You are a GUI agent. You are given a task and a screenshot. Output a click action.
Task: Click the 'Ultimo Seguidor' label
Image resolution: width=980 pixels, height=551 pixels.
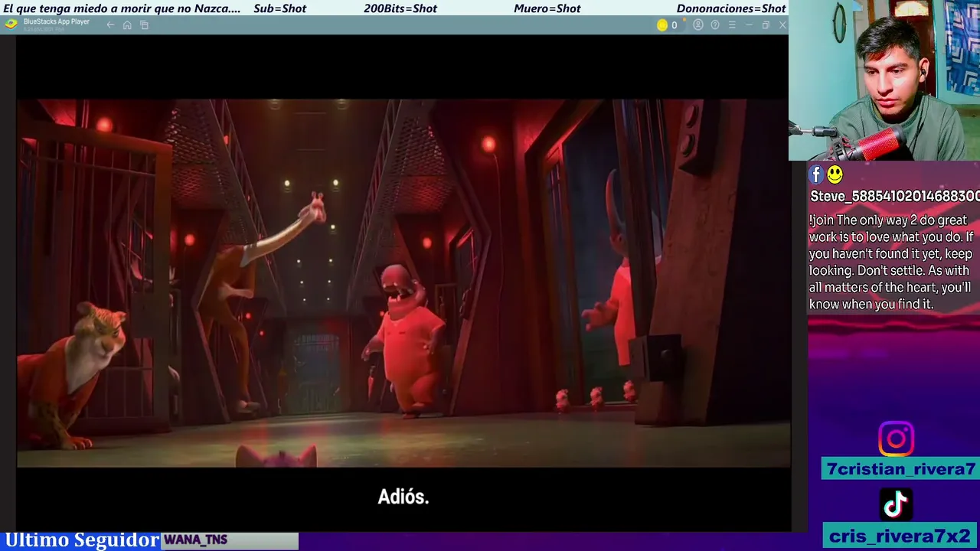click(x=82, y=540)
